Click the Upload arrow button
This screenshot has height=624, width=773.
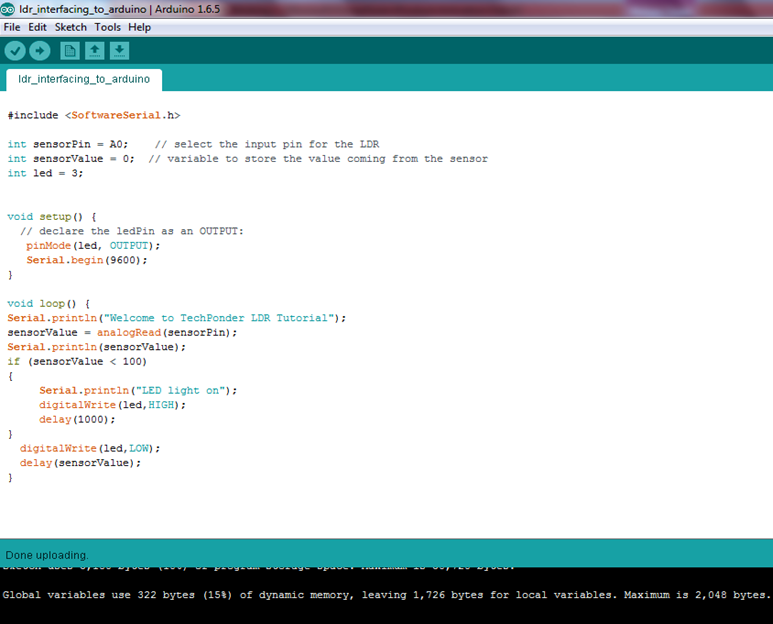(39, 51)
